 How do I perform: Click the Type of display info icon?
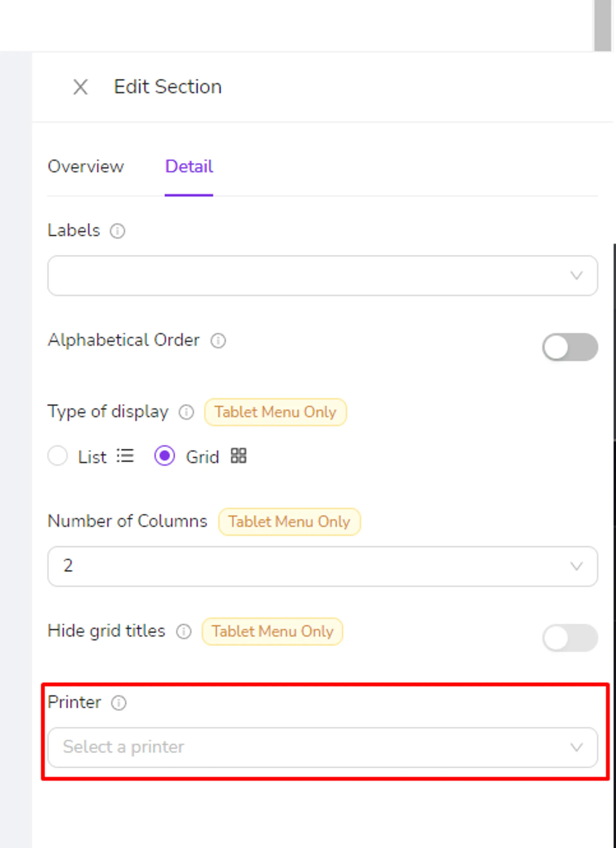tap(186, 412)
